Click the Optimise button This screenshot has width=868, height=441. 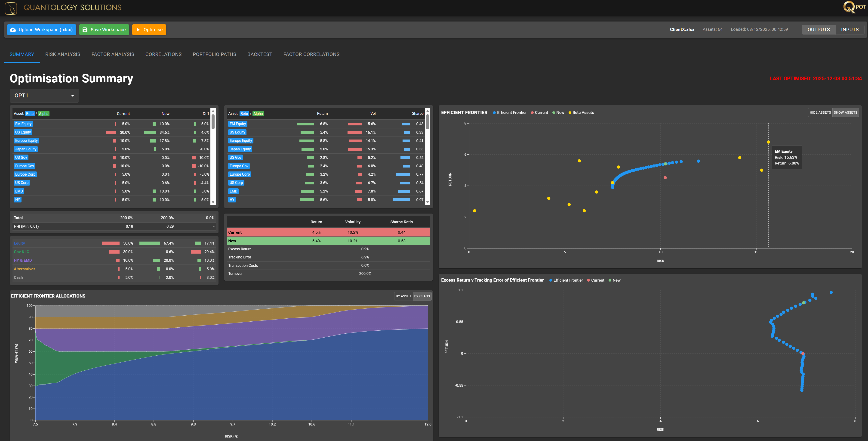(149, 30)
